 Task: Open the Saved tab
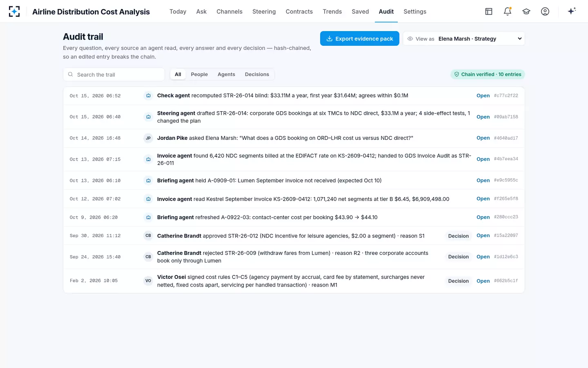[x=360, y=11]
